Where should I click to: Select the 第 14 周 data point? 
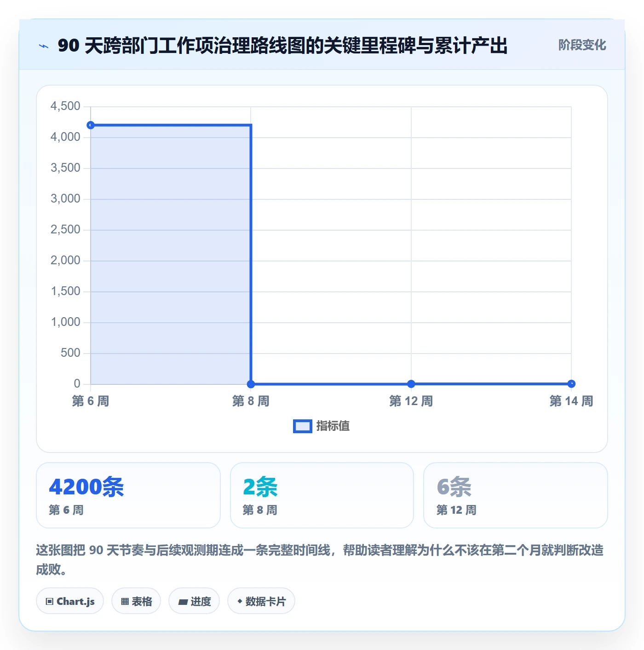click(x=571, y=384)
